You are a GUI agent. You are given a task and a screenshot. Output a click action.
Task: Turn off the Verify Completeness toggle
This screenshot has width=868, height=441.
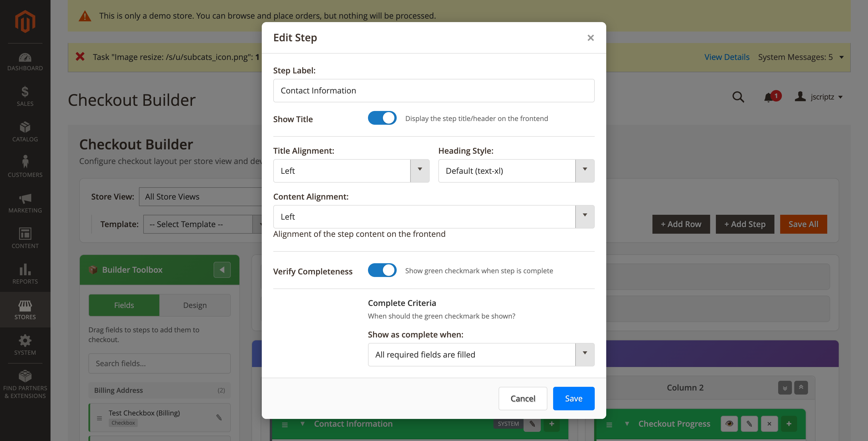click(x=382, y=270)
